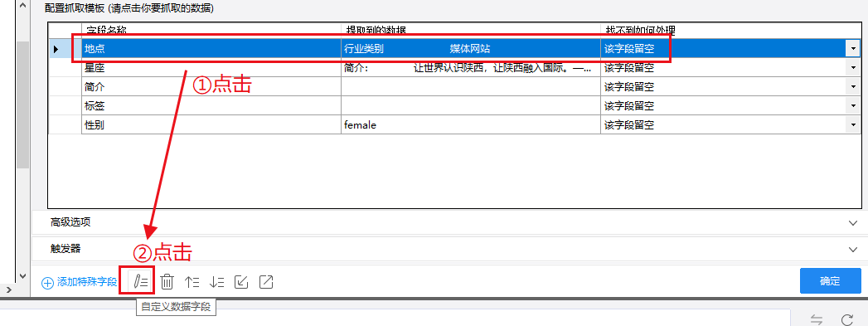Click the import template arrow-in icon
The image size is (868, 326).
click(x=241, y=282)
